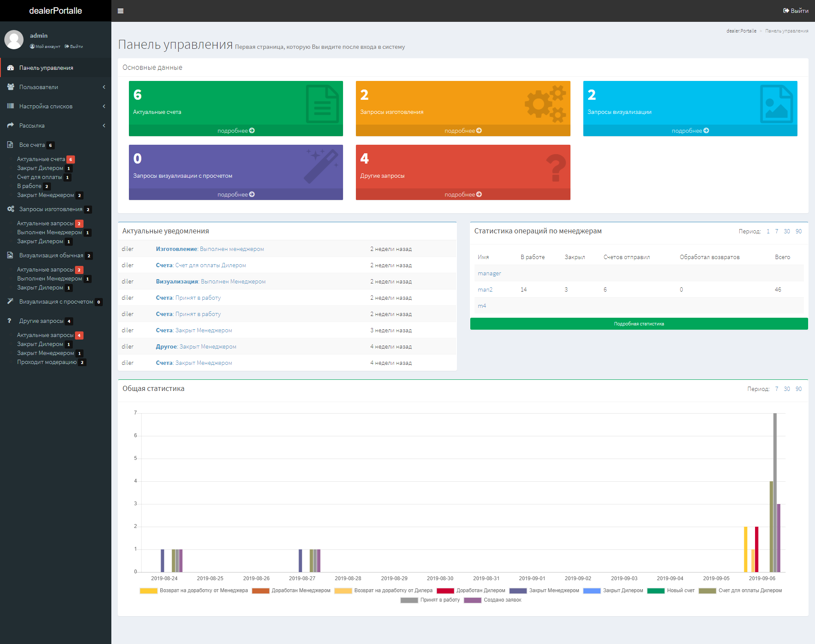Expand the Рассылка submenu chevron
The height and width of the screenshot is (644, 815).
pos(104,125)
